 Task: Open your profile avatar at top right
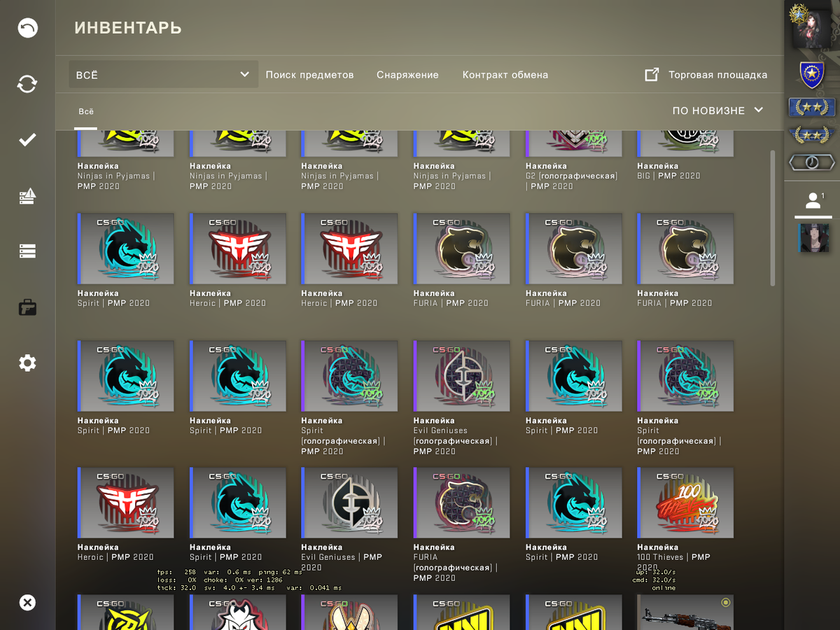click(x=811, y=28)
